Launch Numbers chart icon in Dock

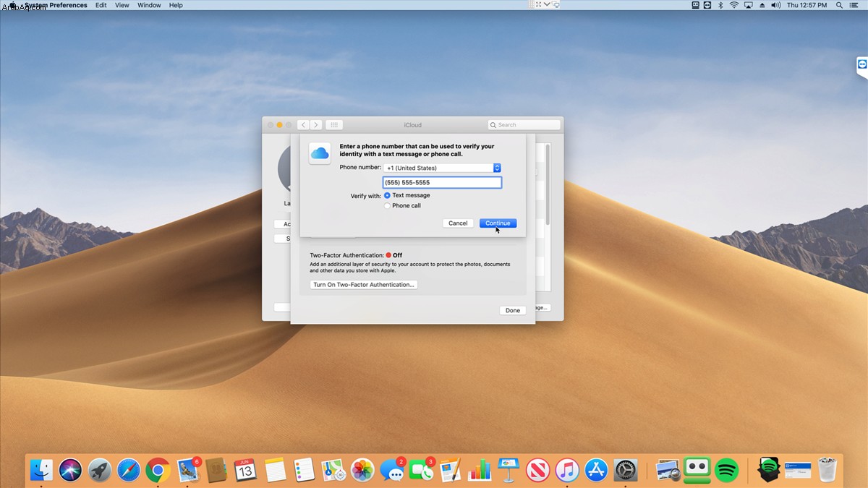click(x=480, y=470)
